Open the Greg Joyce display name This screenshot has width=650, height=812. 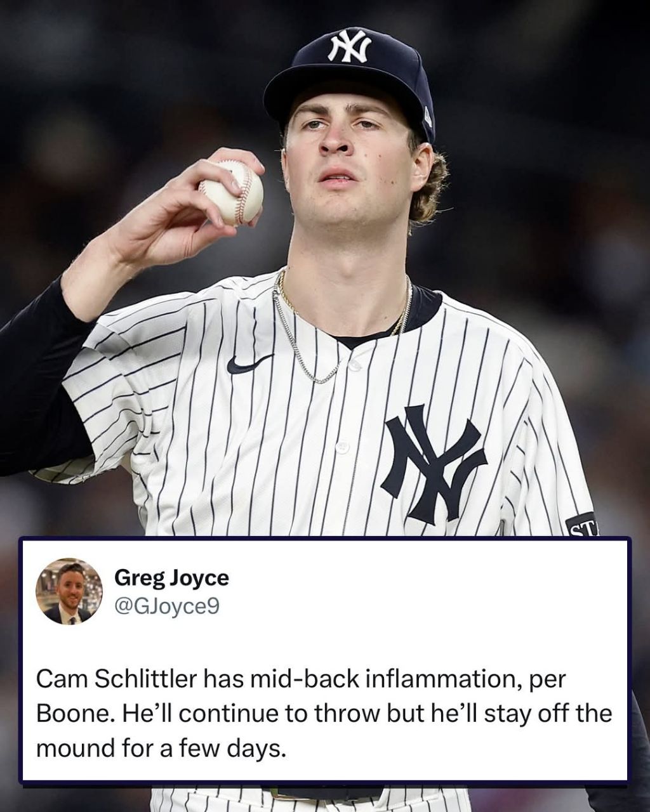coord(171,578)
